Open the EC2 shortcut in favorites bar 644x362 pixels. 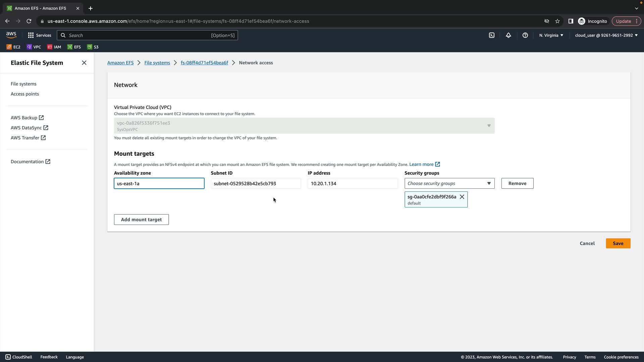pyautogui.click(x=13, y=47)
